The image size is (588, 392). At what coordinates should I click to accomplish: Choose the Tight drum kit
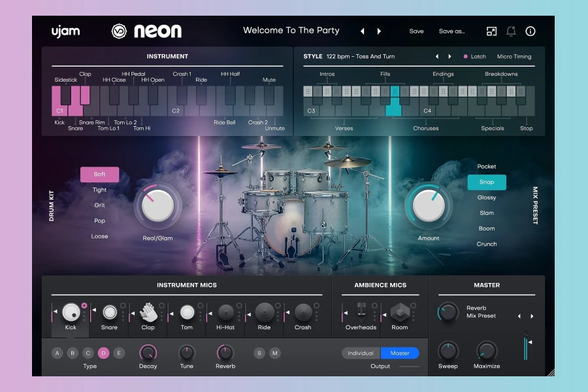(x=99, y=190)
